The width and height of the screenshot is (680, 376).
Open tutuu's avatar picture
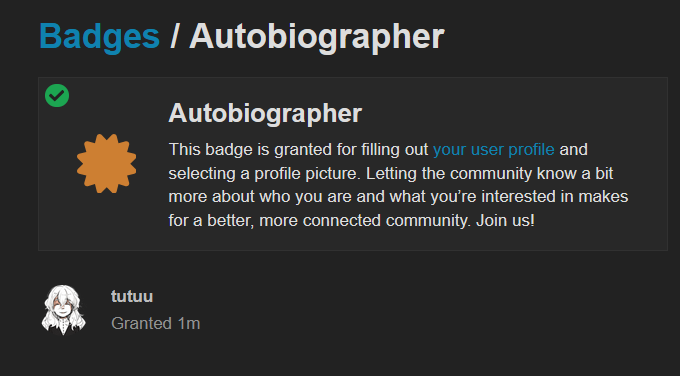click(63, 310)
